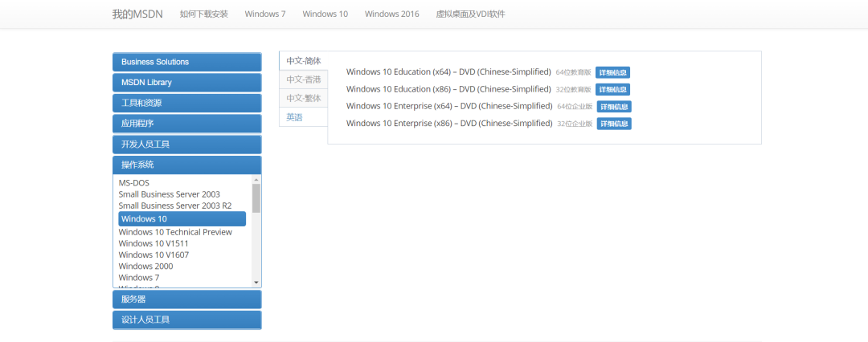The height and width of the screenshot is (342, 868).
Task: Switch to the 中文-简体 language tab
Action: click(303, 61)
